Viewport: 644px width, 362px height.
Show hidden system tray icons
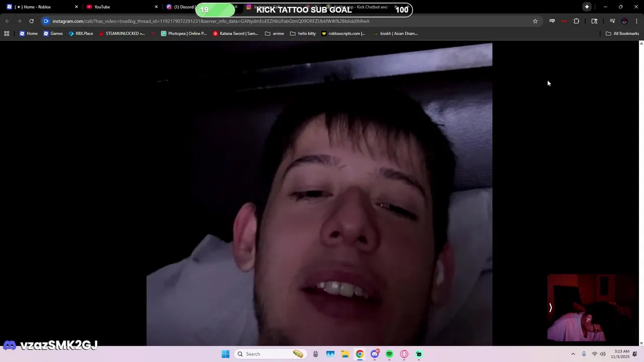[x=573, y=354]
